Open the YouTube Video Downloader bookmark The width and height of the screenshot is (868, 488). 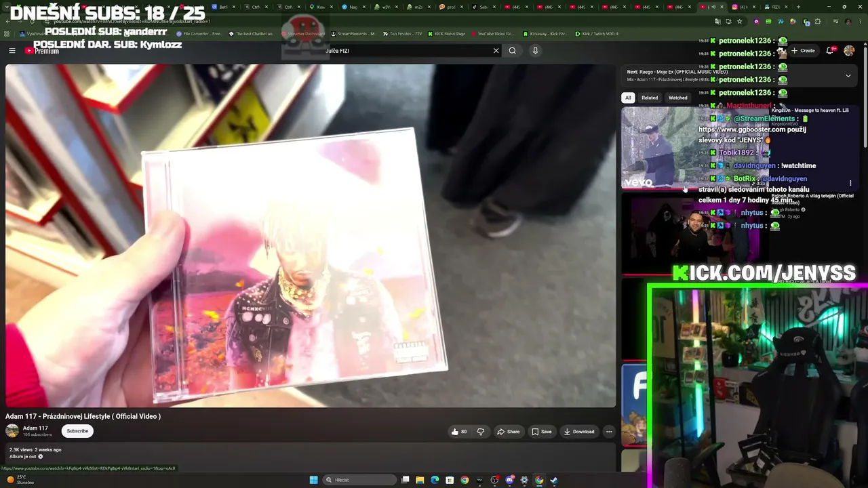click(492, 33)
